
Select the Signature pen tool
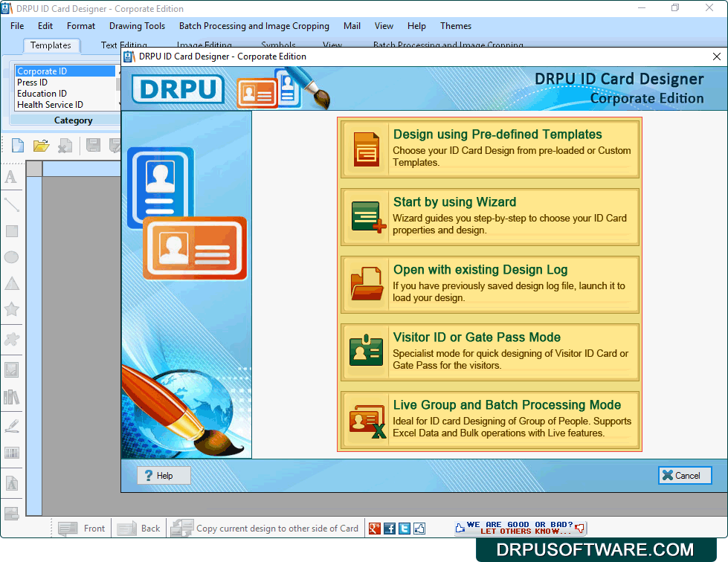pyautogui.click(x=12, y=425)
